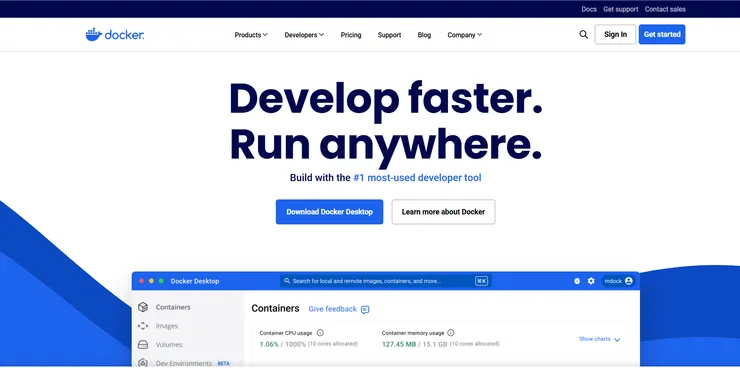Click info icon beside Container CPU usage

click(320, 333)
